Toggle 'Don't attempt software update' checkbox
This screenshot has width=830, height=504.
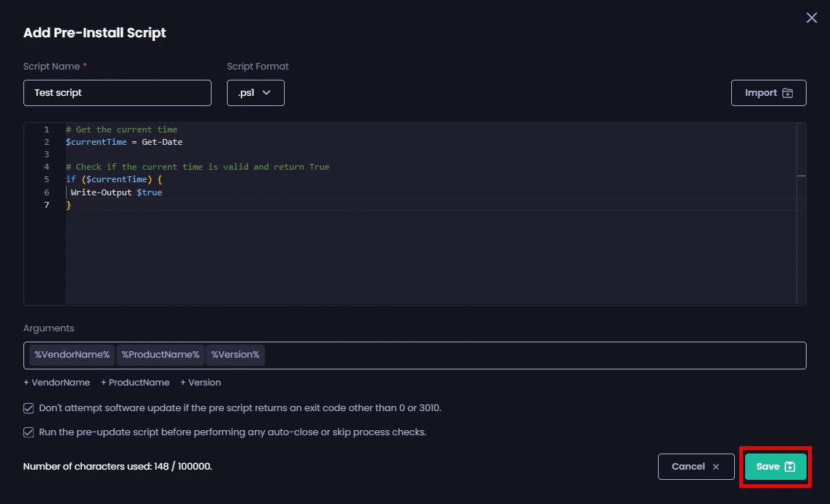point(29,408)
